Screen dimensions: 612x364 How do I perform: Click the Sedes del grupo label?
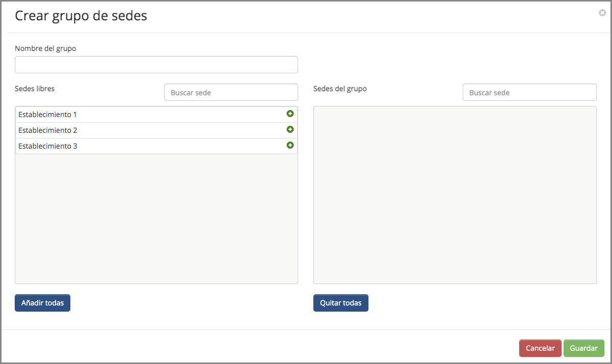[x=340, y=89]
